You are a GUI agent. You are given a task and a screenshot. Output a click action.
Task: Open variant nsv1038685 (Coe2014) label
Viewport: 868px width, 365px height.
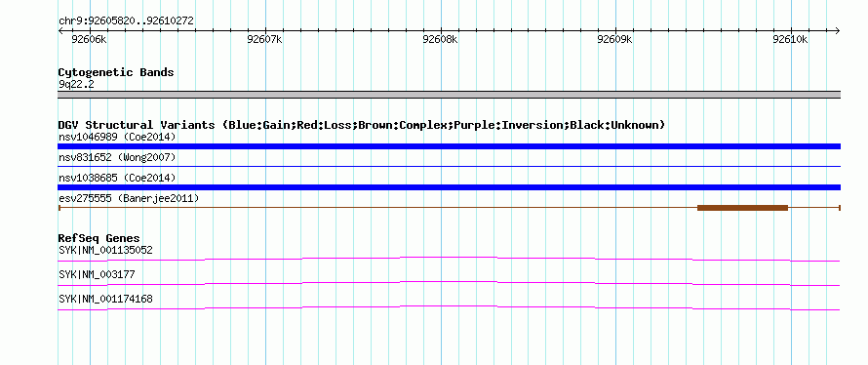(x=117, y=178)
